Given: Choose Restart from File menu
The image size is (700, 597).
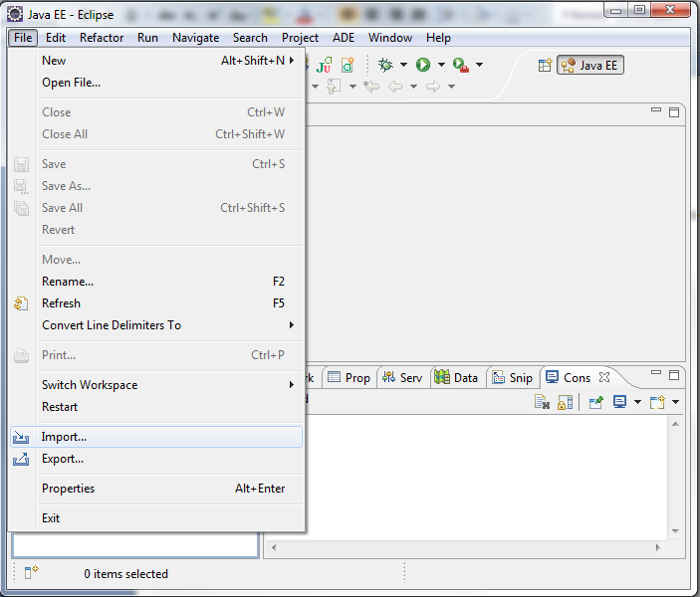Looking at the screenshot, I should [x=156, y=407].
